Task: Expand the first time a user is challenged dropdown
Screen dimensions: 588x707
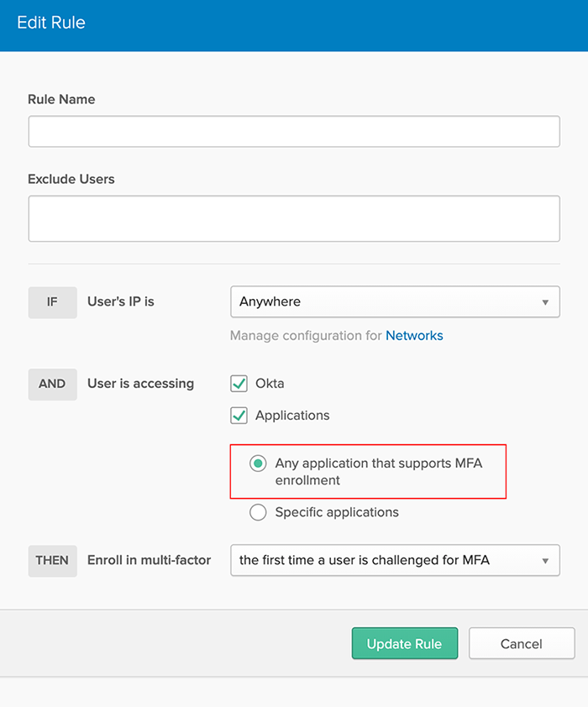Action: (x=395, y=560)
